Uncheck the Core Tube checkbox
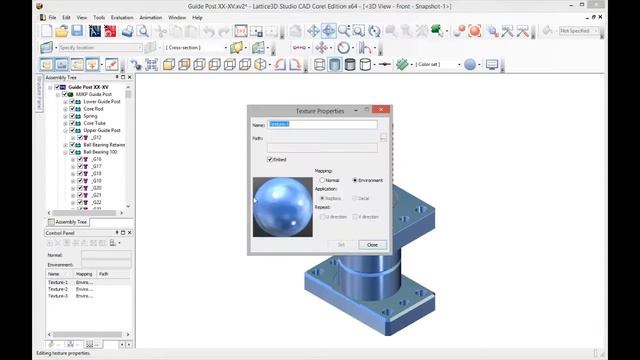The width and height of the screenshot is (640, 360). click(72, 123)
